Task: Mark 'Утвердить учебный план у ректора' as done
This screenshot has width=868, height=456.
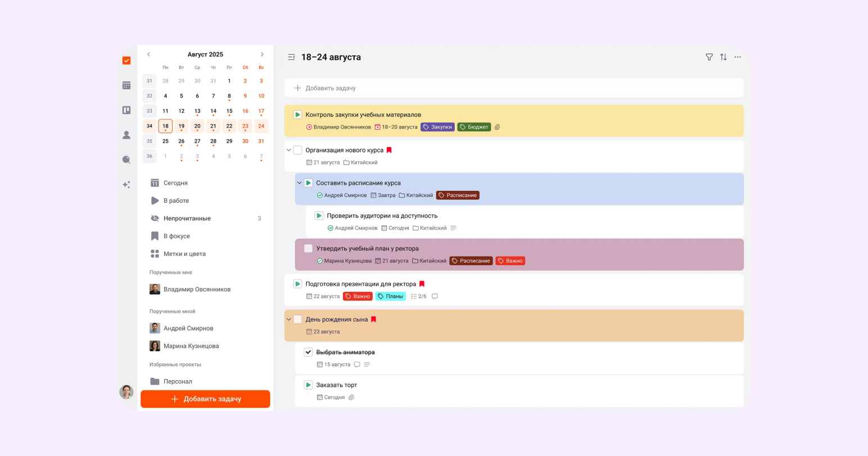Action: pyautogui.click(x=308, y=249)
